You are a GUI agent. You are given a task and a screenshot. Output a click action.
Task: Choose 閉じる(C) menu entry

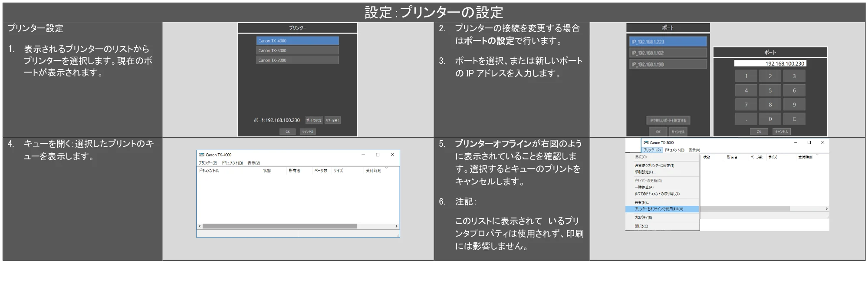click(662, 226)
